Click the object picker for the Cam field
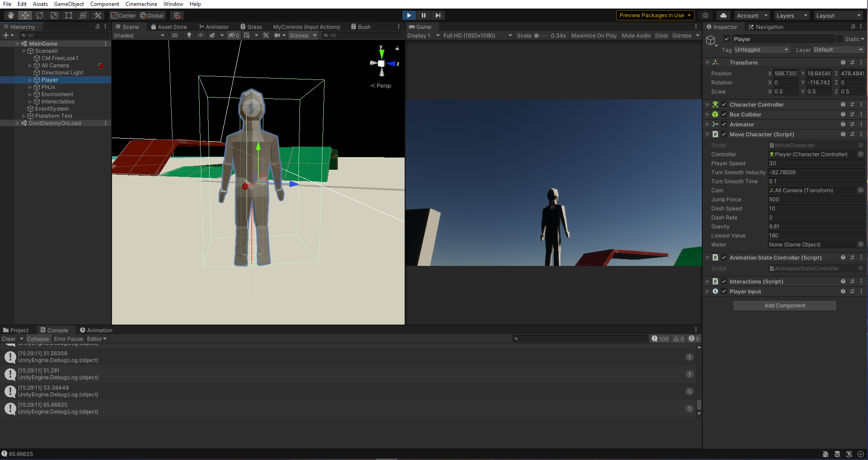This screenshot has width=868, height=460. coord(861,190)
